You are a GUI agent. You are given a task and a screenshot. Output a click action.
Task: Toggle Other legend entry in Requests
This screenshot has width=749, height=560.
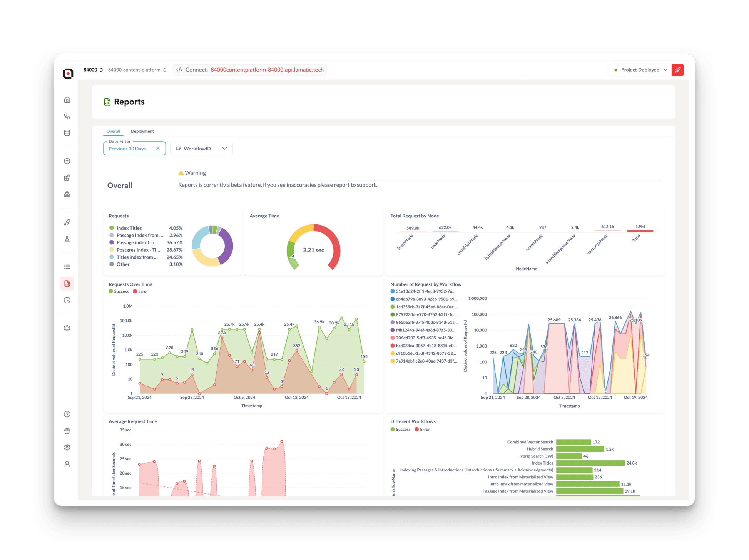pyautogui.click(x=146, y=264)
